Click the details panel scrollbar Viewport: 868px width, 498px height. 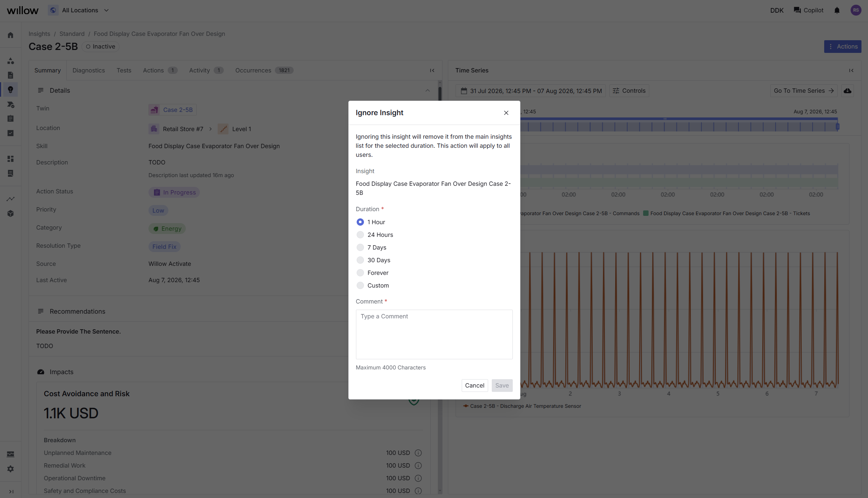tap(440, 94)
